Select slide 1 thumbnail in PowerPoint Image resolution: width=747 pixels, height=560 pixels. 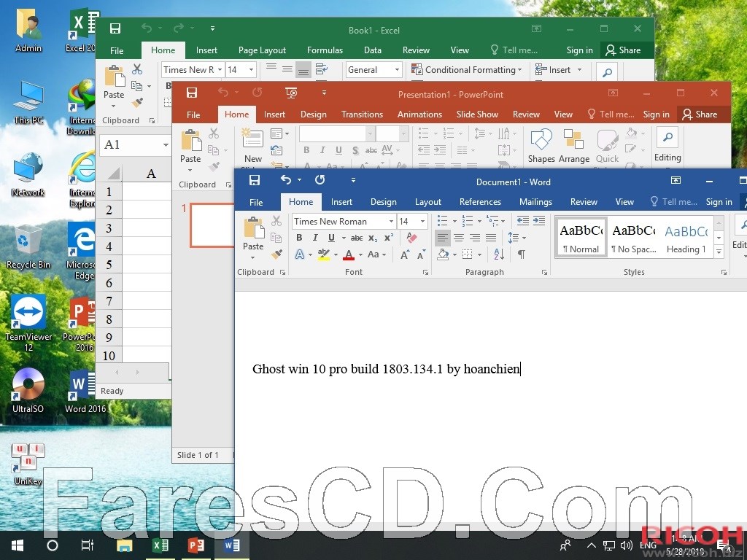pyautogui.click(x=212, y=225)
